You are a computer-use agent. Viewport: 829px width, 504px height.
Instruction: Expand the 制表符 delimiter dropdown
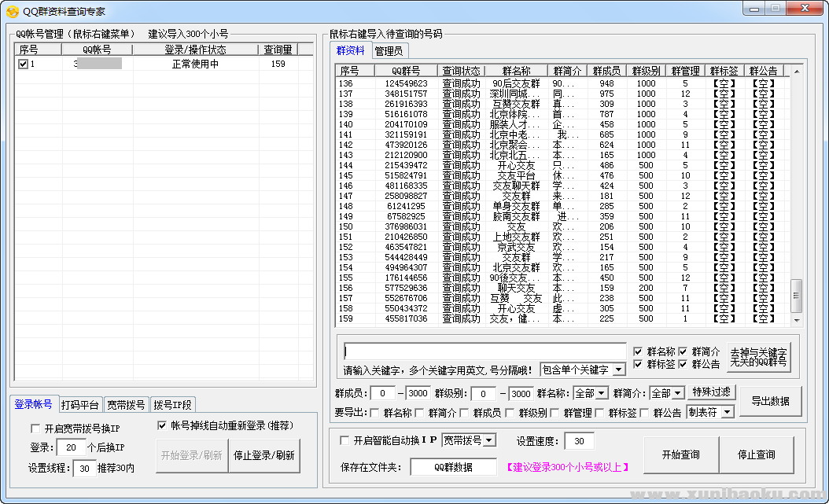pos(726,412)
